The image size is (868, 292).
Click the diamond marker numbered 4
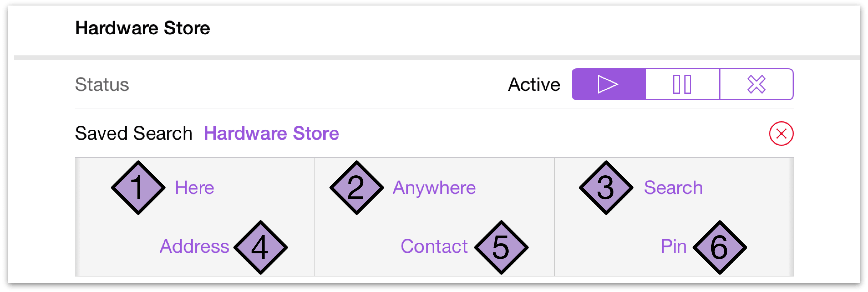tap(260, 248)
